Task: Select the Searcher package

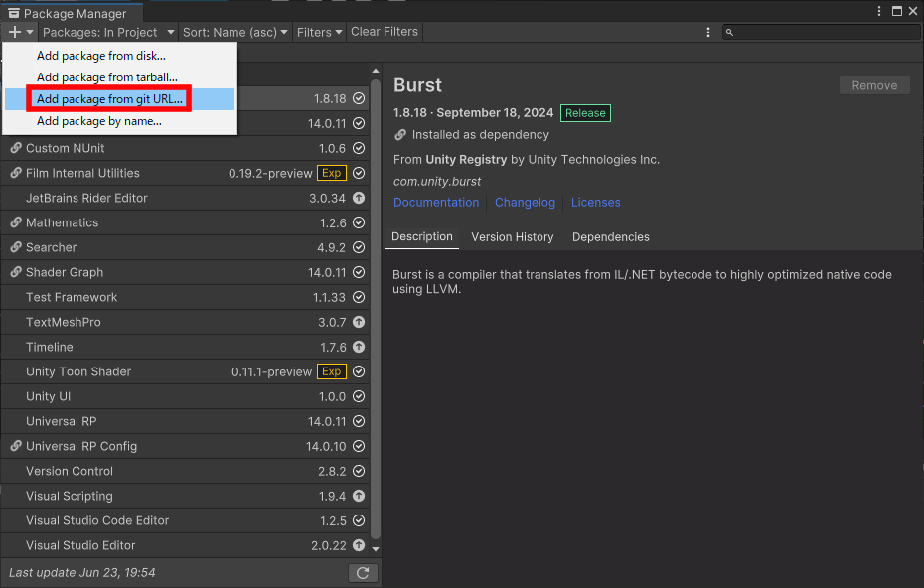Action: [x=185, y=247]
